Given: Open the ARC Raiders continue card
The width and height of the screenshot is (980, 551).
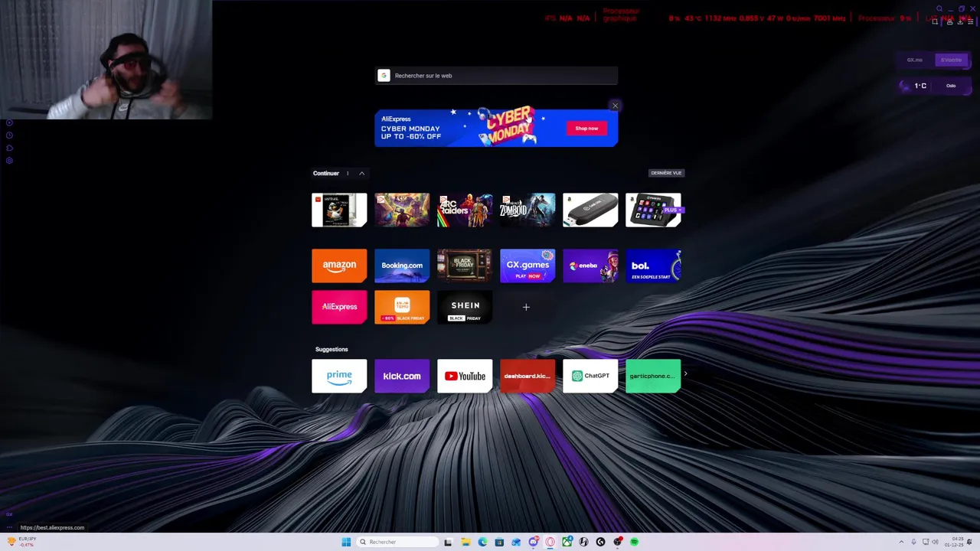Looking at the screenshot, I should [465, 210].
